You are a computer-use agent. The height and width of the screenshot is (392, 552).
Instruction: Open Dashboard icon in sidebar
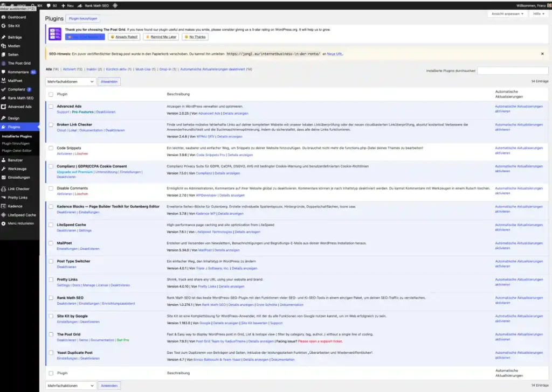[x=4, y=17]
